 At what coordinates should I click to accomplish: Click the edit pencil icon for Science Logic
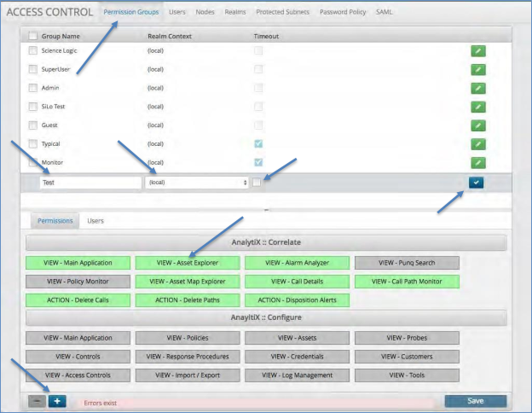click(478, 51)
